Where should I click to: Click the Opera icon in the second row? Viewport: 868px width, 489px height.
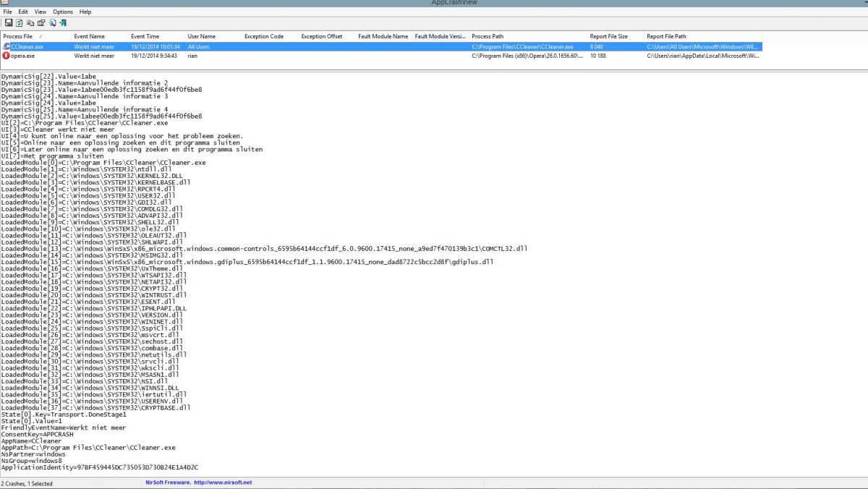coord(7,55)
